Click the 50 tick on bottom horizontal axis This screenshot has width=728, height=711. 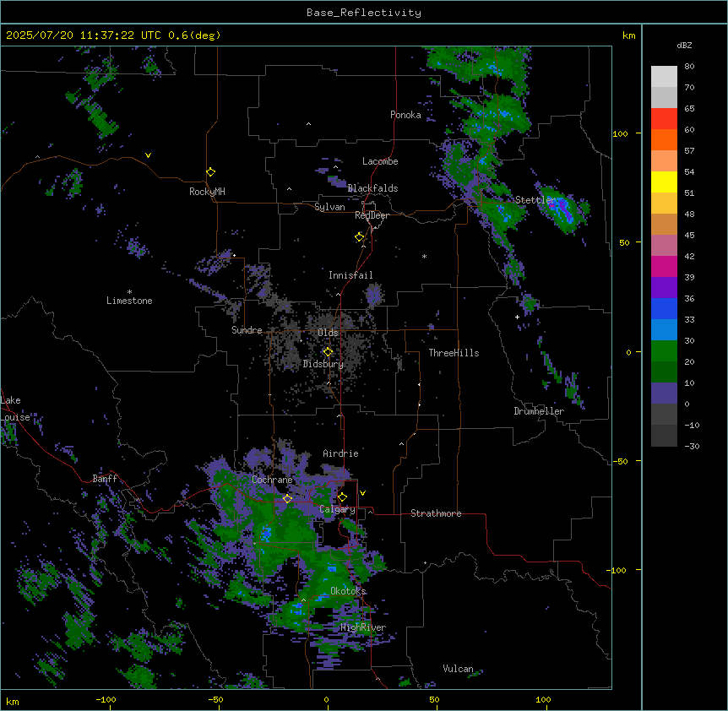(434, 700)
